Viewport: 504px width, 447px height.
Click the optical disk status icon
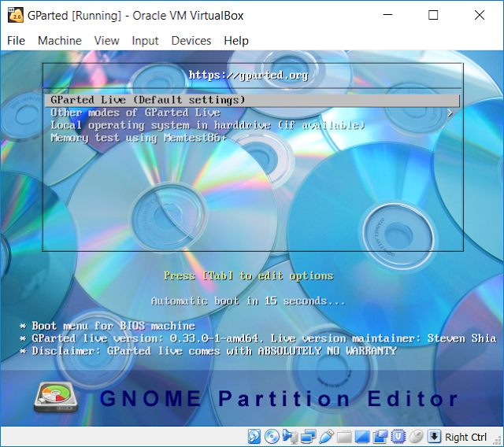(x=272, y=437)
